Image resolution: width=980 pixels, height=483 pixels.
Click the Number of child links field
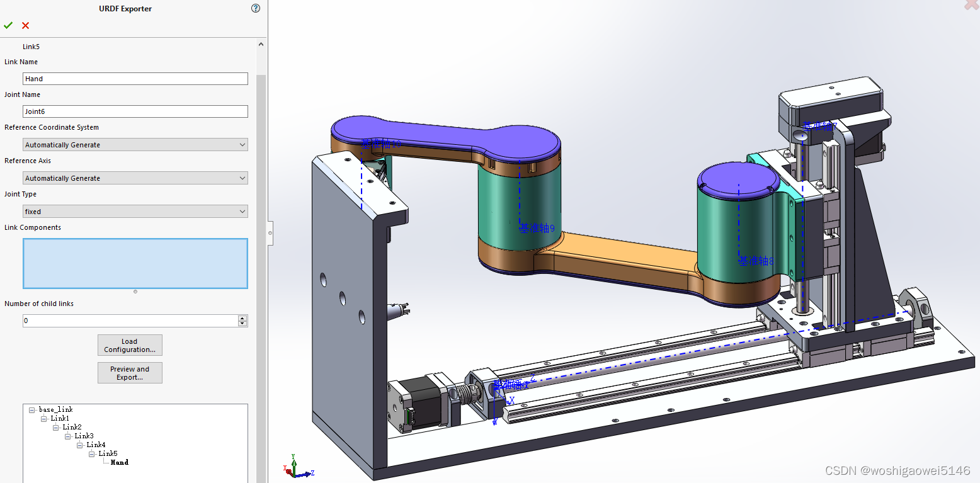pyautogui.click(x=130, y=321)
